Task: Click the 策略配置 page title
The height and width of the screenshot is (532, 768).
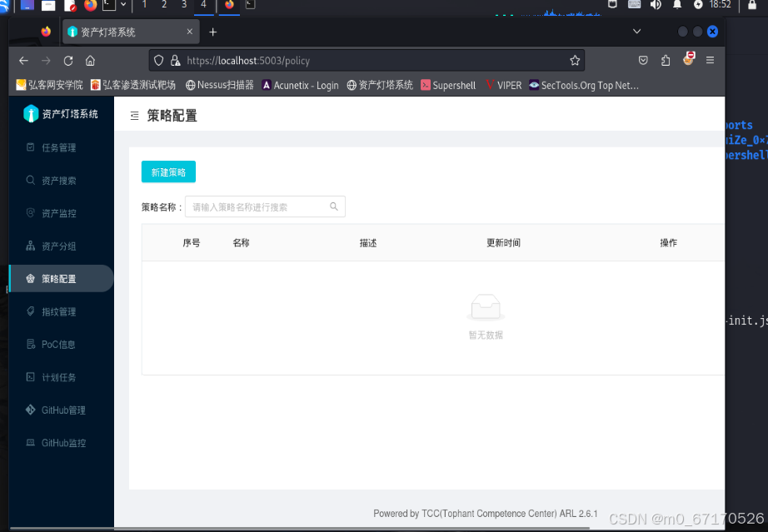Action: (x=172, y=116)
